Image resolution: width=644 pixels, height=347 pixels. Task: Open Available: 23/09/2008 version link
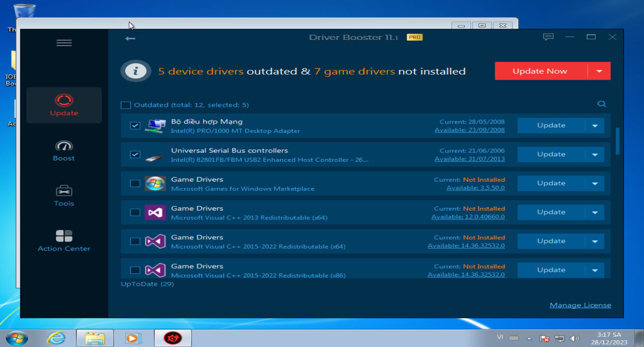tap(469, 130)
